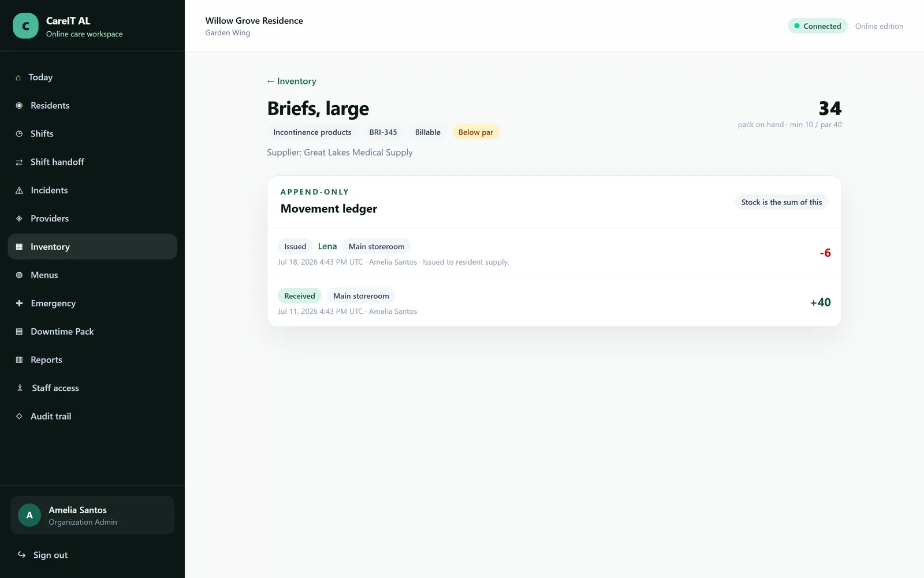Click the Sign out arrow icon
Screen dimensions: 924x578
[x=21, y=555]
